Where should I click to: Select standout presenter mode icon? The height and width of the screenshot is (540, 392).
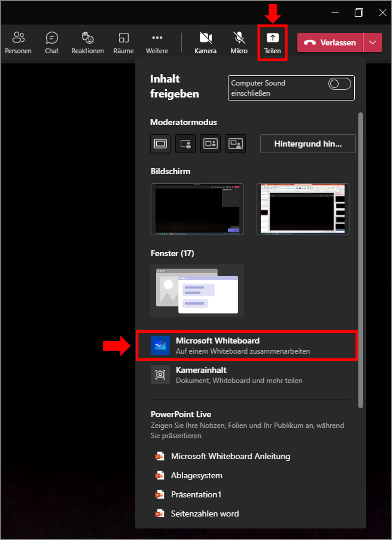click(185, 144)
